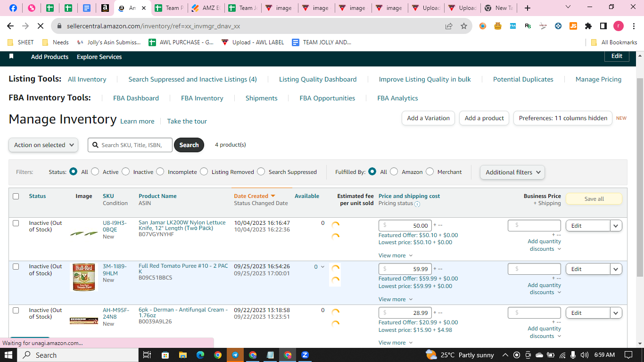The height and width of the screenshot is (362, 644).
Task: Open San Jamar LK200W Lettuce Knife listing
Action: click(x=182, y=225)
